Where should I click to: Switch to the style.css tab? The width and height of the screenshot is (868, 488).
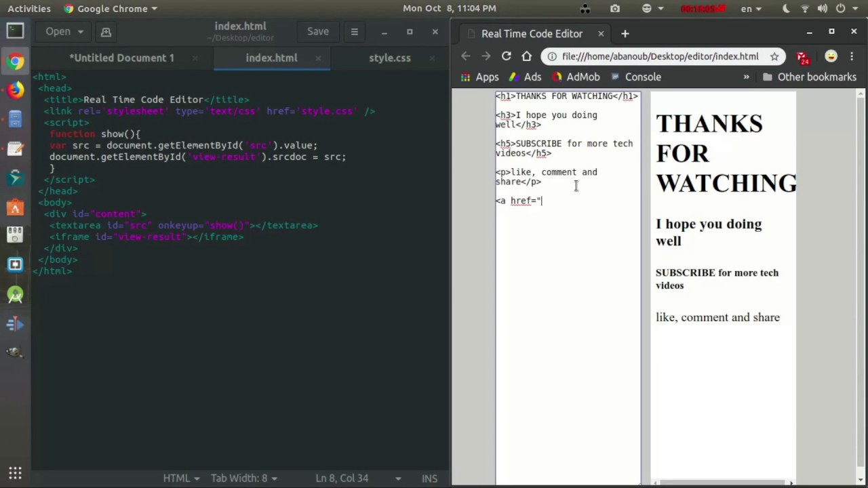tap(389, 58)
